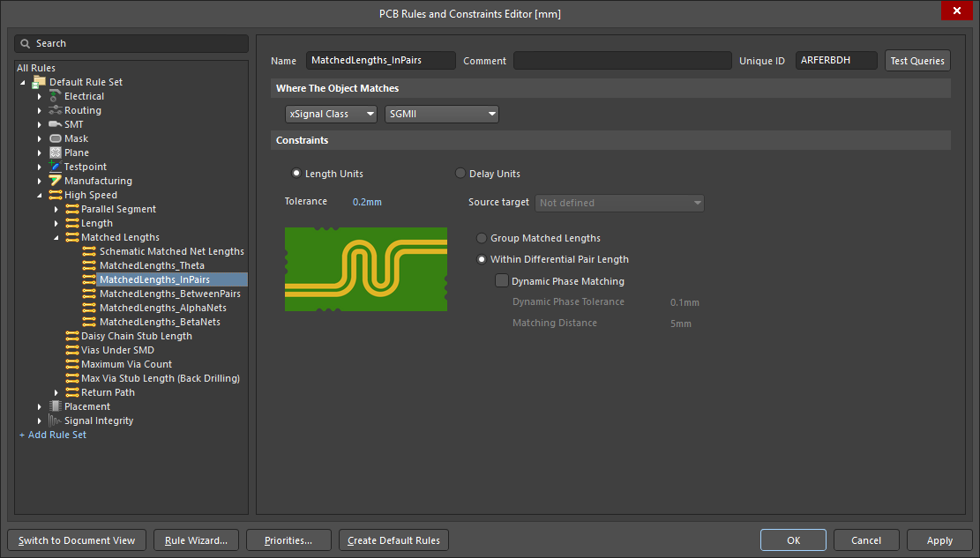Viewport: 980px width, 558px height.
Task: Select Group Matched Lengths option
Action: pyautogui.click(x=482, y=238)
